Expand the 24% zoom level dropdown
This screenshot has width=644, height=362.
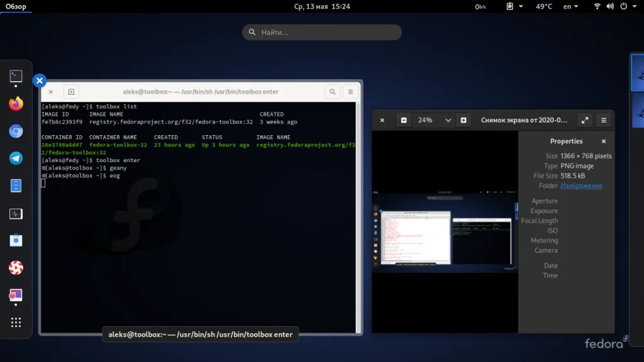point(448,120)
